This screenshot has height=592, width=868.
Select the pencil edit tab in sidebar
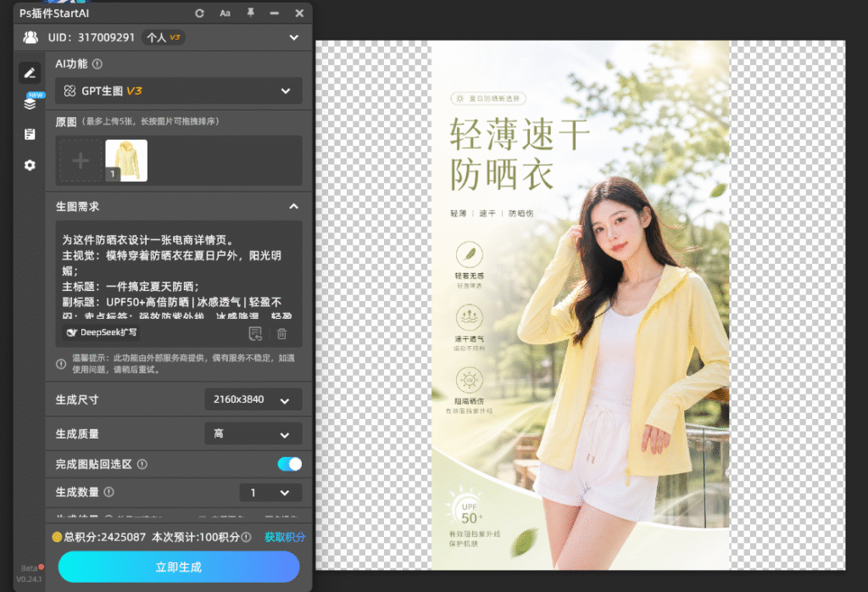[x=30, y=73]
